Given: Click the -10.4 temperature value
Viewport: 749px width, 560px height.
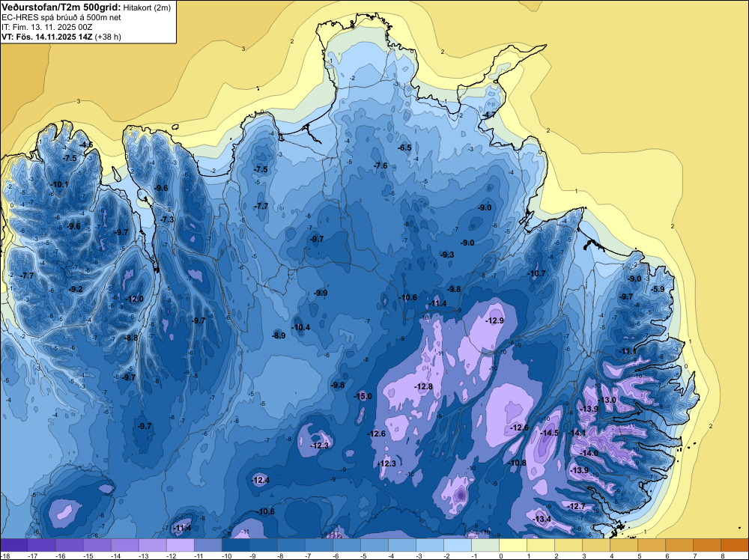Looking at the screenshot, I should point(300,327).
